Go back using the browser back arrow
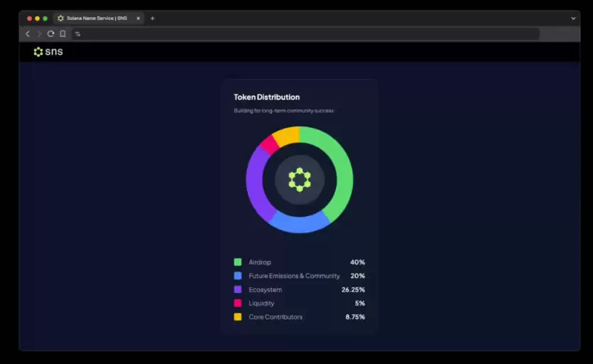593x364 pixels. [28, 33]
